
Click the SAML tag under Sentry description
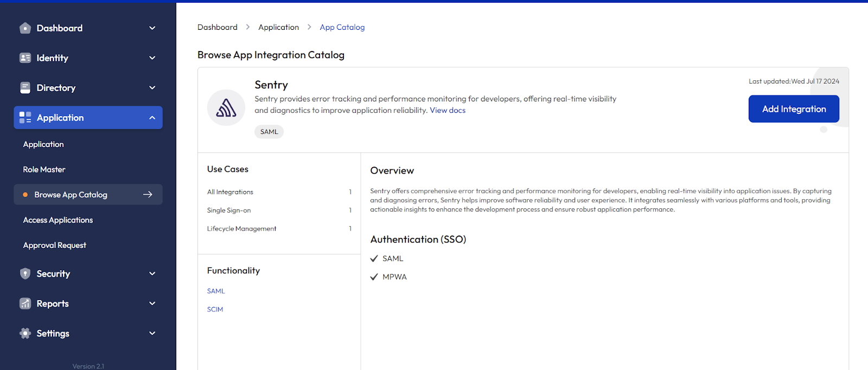(x=269, y=132)
